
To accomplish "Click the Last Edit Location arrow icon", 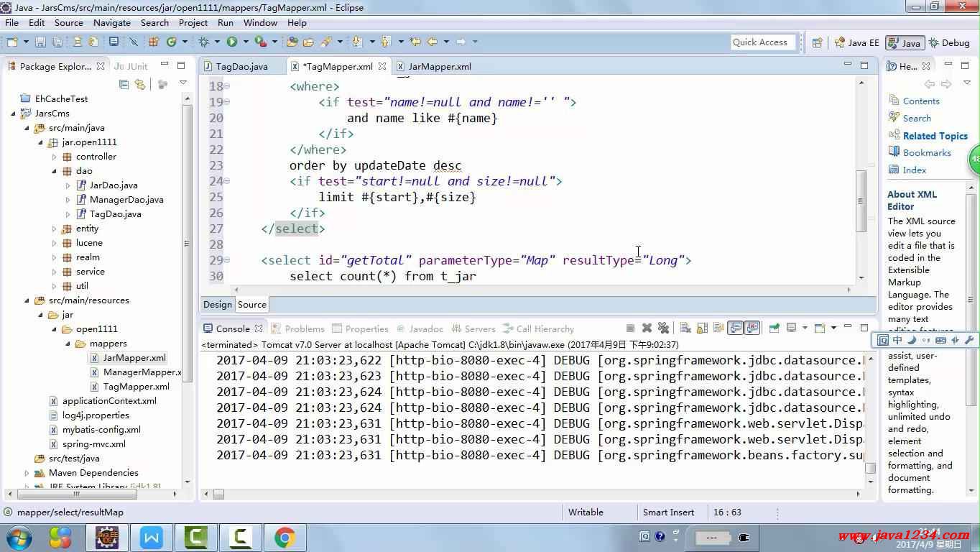I will tap(415, 42).
